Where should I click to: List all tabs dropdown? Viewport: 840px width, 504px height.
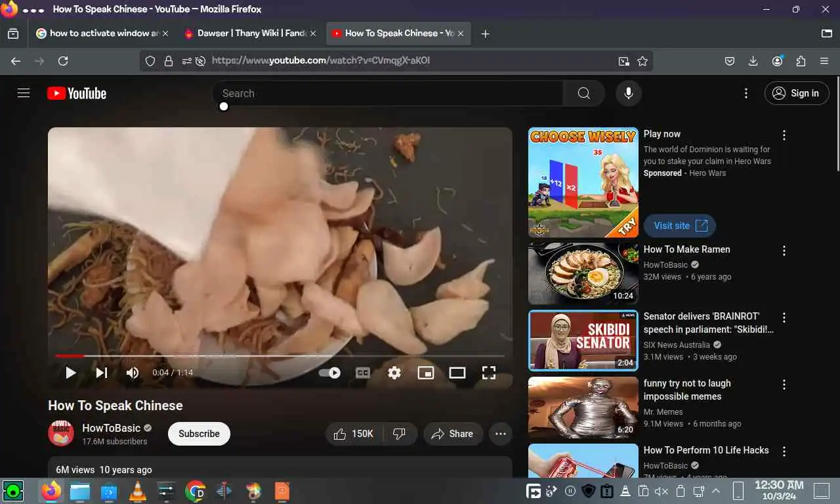tap(827, 33)
